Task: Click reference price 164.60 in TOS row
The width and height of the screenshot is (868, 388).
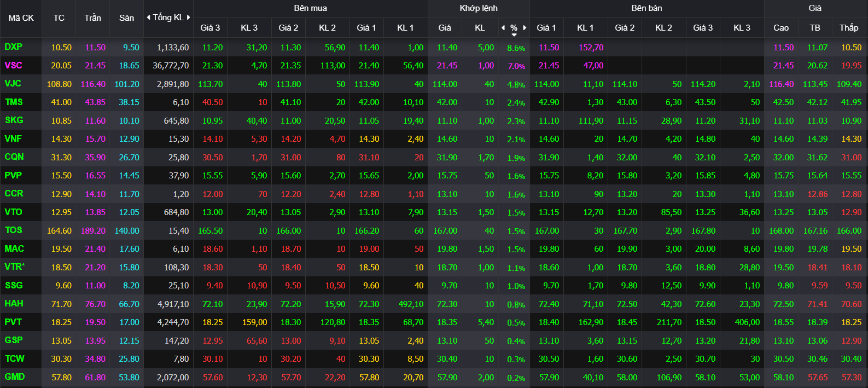Action: coord(59,231)
